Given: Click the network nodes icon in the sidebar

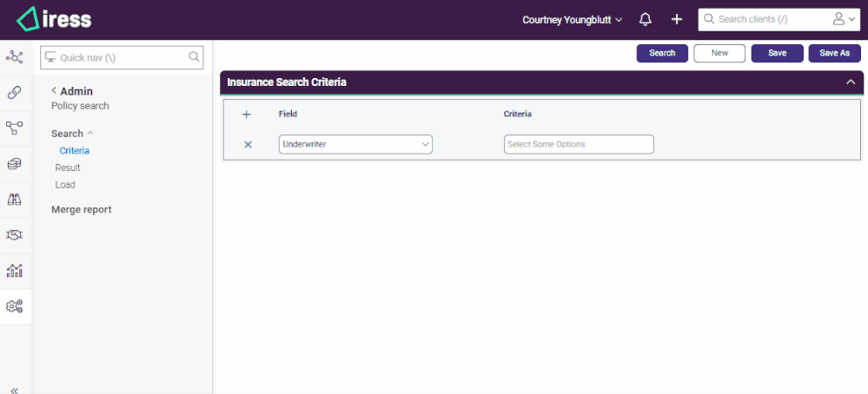Looking at the screenshot, I should (x=14, y=57).
